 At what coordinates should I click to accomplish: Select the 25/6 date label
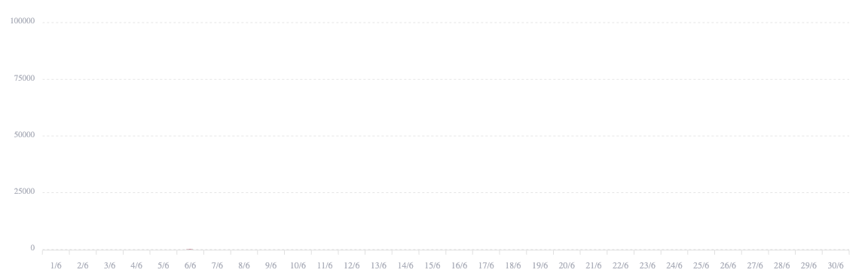coord(701,265)
